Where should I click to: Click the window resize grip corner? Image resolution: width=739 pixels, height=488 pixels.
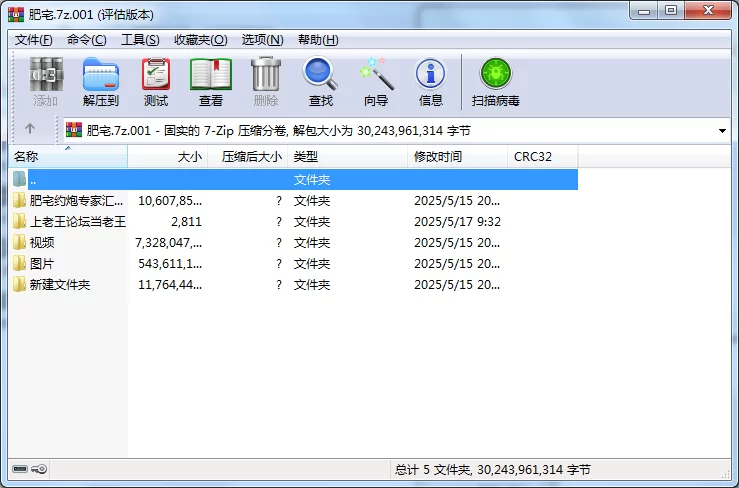coord(725,474)
